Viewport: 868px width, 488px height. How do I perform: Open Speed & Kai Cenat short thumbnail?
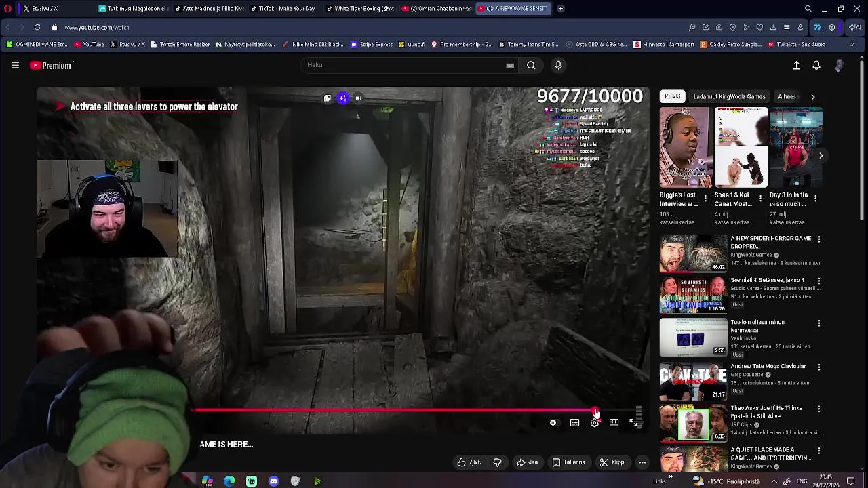(x=741, y=147)
